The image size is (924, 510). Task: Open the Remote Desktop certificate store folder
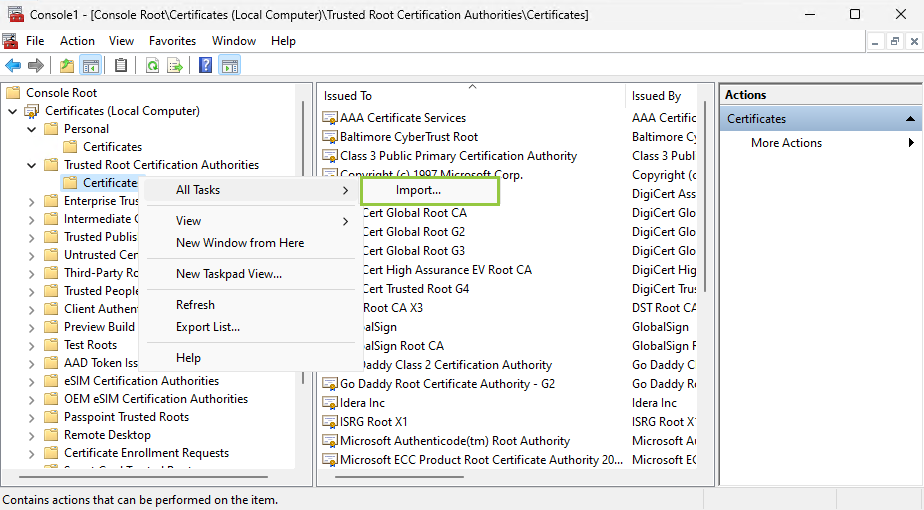107,435
